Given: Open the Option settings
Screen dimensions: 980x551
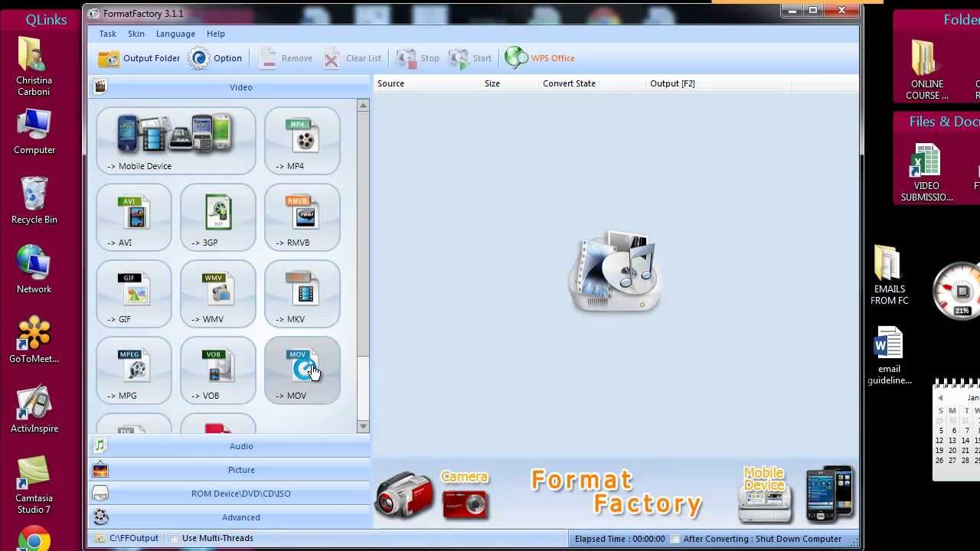Looking at the screenshot, I should 215,58.
